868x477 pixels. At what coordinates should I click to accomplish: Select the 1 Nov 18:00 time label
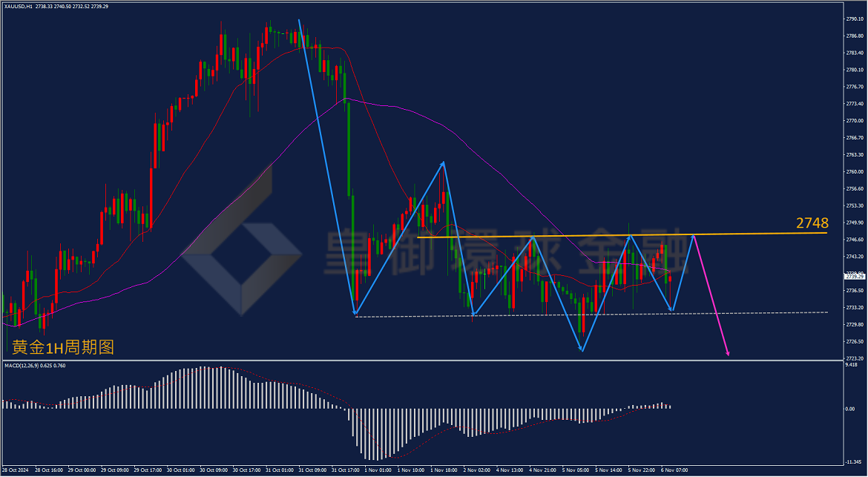tap(444, 470)
